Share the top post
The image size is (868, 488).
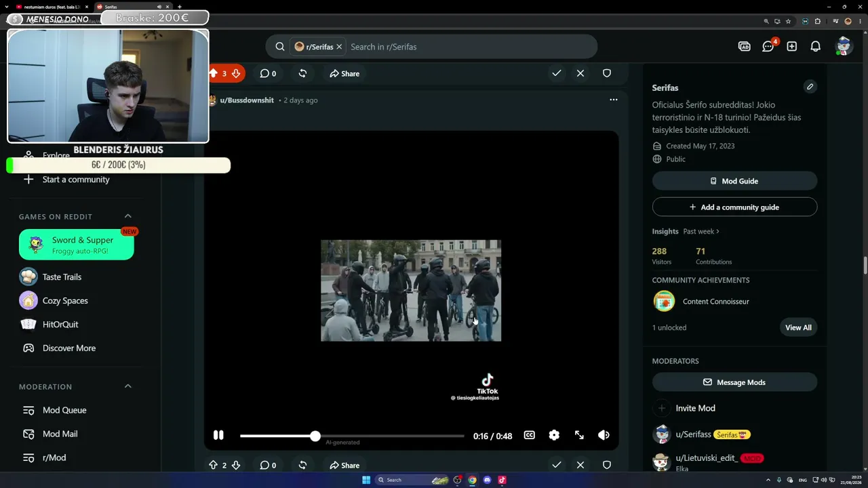pyautogui.click(x=344, y=73)
